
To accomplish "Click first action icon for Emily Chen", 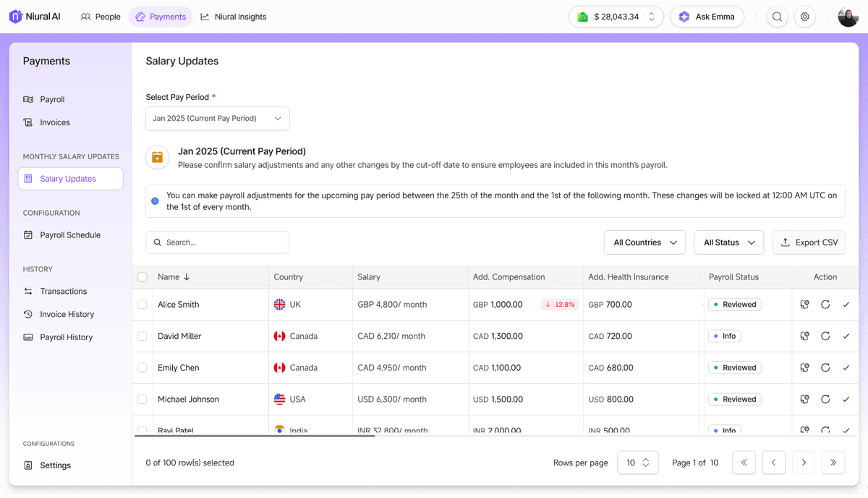I will pos(804,368).
